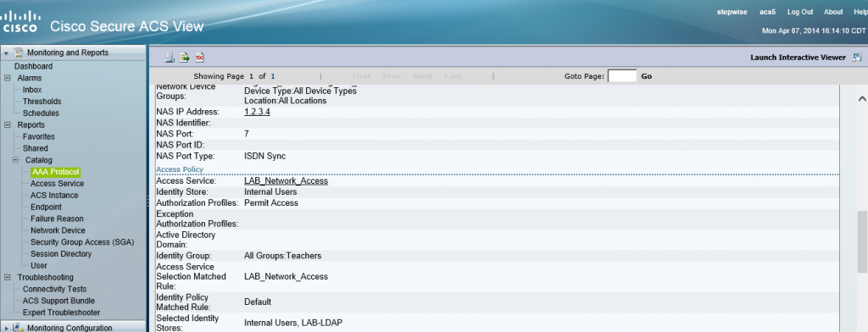Select Network Device in Catalog
The width and height of the screenshot is (868, 332).
pos(58,230)
